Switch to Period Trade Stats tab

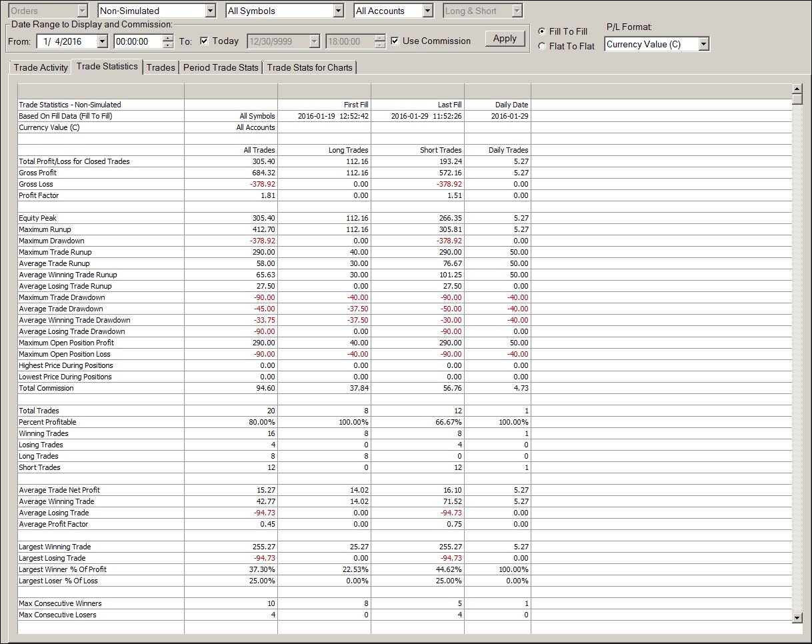click(x=221, y=67)
